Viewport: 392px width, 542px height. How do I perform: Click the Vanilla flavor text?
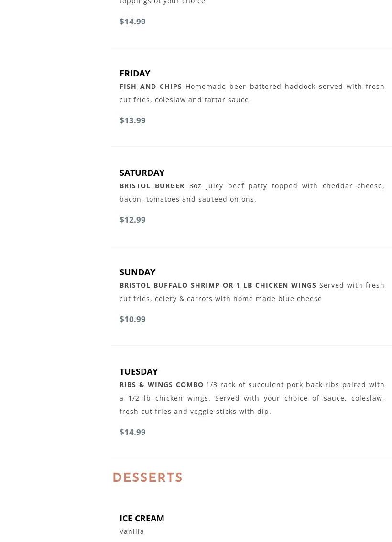(132, 531)
